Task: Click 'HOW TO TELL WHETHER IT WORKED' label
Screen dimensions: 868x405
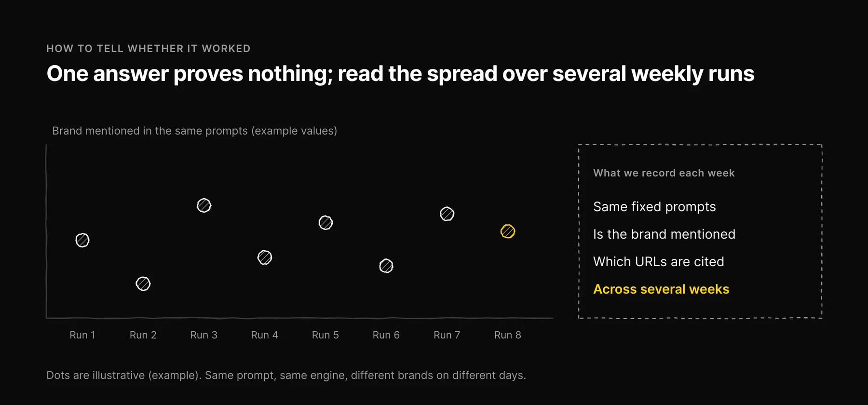Action: pos(149,49)
